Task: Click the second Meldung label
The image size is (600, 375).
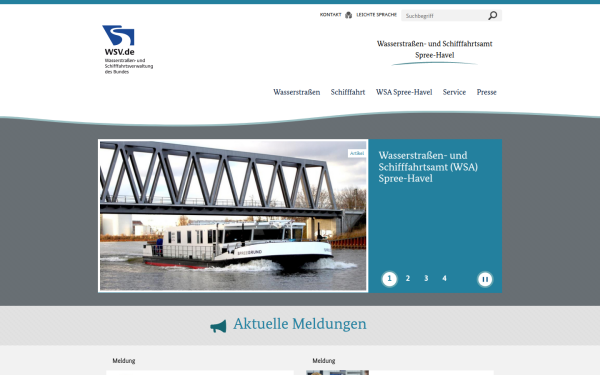Action: click(x=323, y=360)
